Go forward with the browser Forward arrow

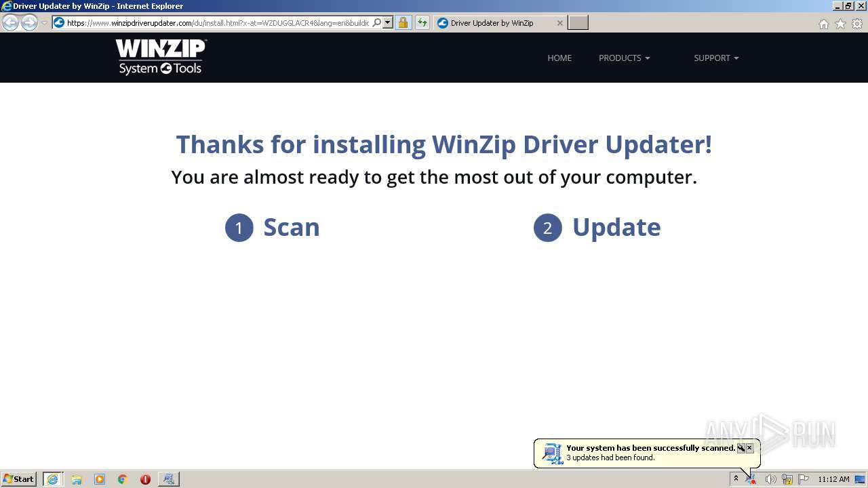point(28,22)
